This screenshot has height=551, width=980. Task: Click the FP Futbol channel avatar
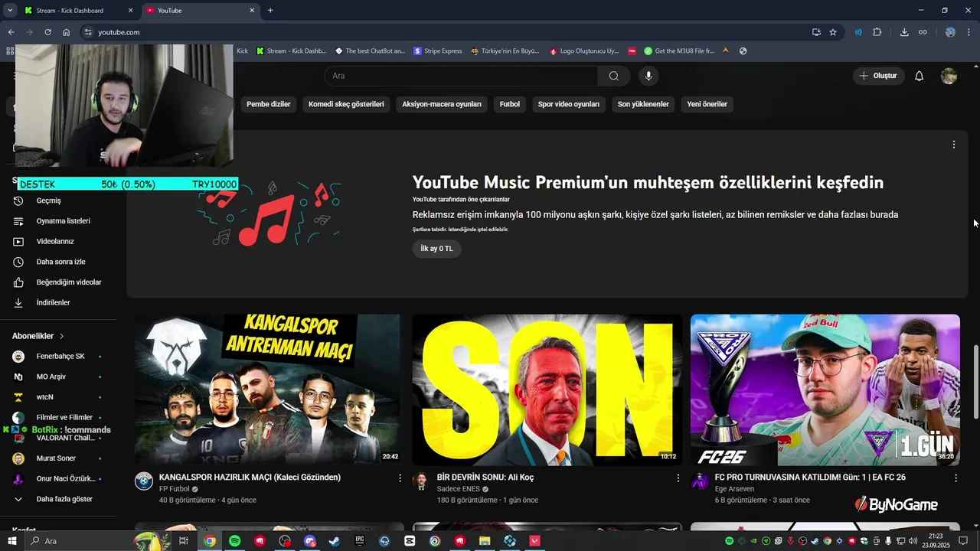pos(144,481)
